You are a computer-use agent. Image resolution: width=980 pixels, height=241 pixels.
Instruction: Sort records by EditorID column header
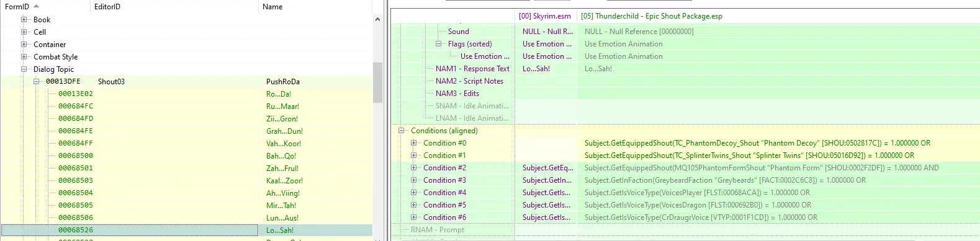point(174,7)
